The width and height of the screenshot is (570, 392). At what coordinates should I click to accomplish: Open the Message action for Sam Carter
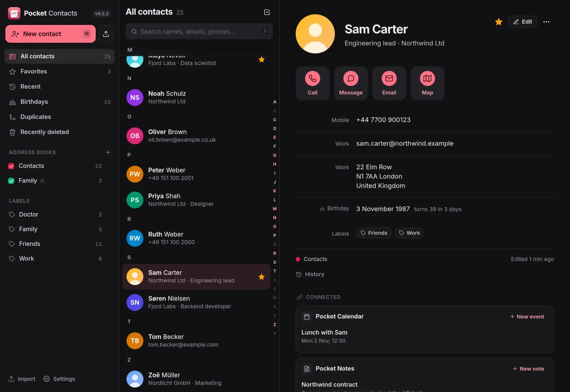click(x=351, y=83)
